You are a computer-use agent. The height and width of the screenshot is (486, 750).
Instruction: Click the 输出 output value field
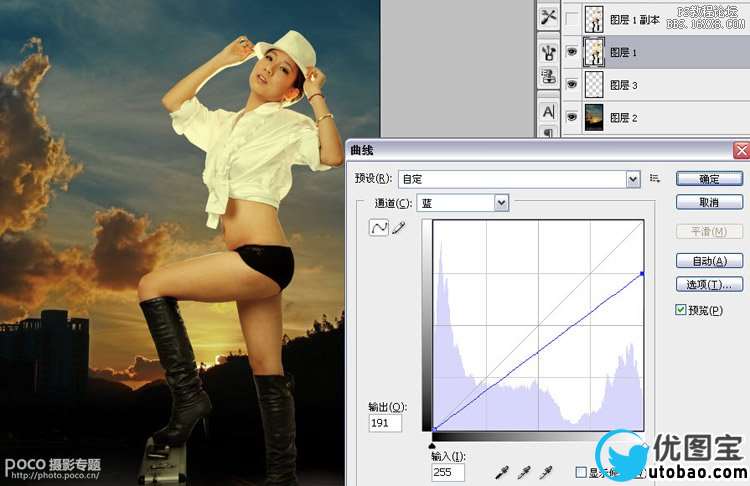[385, 423]
